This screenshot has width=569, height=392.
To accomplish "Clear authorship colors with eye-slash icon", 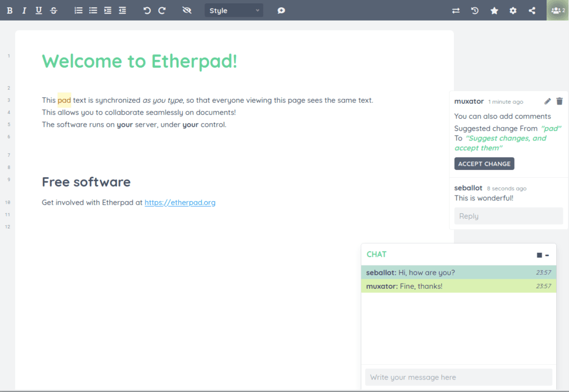I will tap(187, 10).
